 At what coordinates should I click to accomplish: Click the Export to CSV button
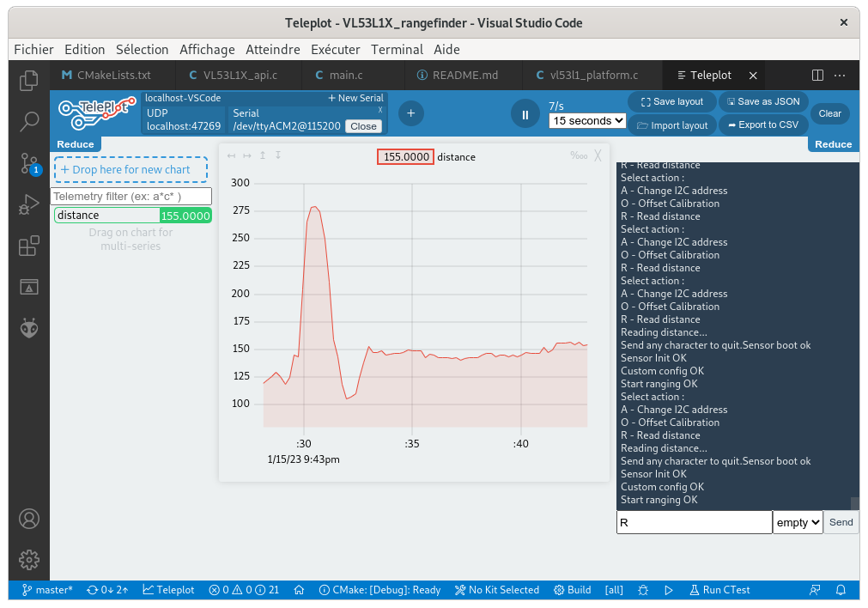[763, 125]
